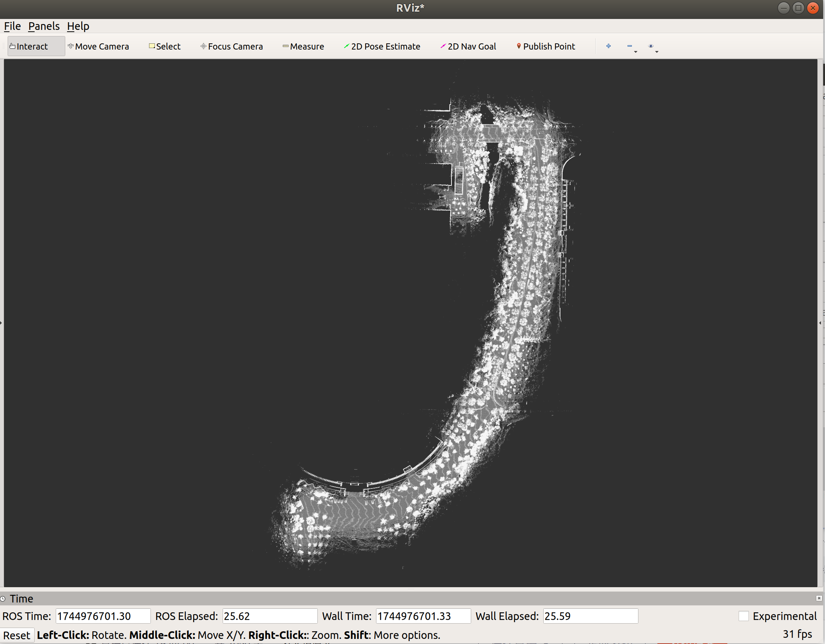Expand the collapsed right side panel
The width and height of the screenshot is (825, 644).
coord(820,323)
